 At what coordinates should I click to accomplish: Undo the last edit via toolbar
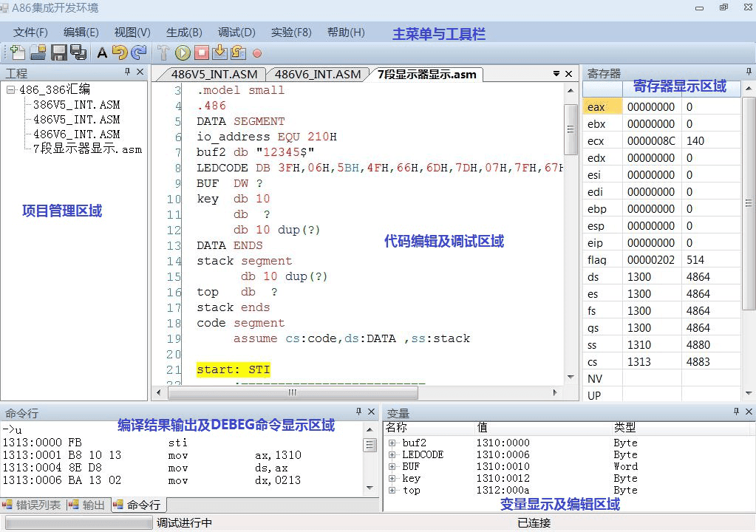tap(119, 52)
